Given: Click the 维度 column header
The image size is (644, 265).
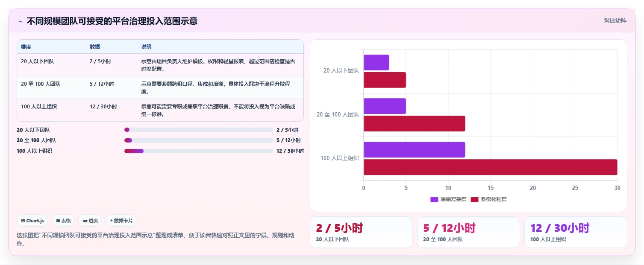Looking at the screenshot, I should point(26,47).
